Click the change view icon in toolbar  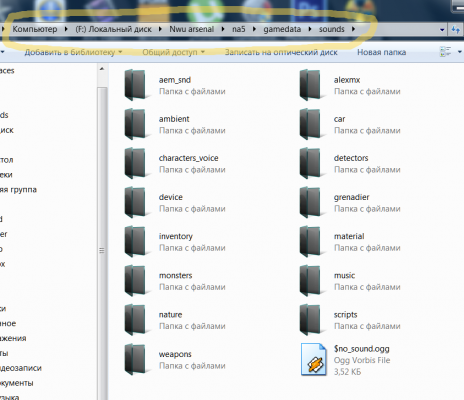coord(445,52)
